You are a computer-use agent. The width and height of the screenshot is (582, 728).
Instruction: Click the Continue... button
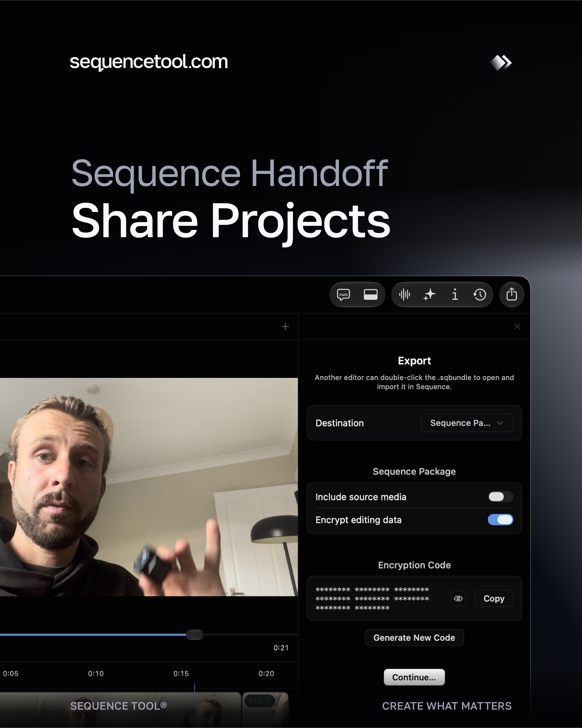(414, 677)
